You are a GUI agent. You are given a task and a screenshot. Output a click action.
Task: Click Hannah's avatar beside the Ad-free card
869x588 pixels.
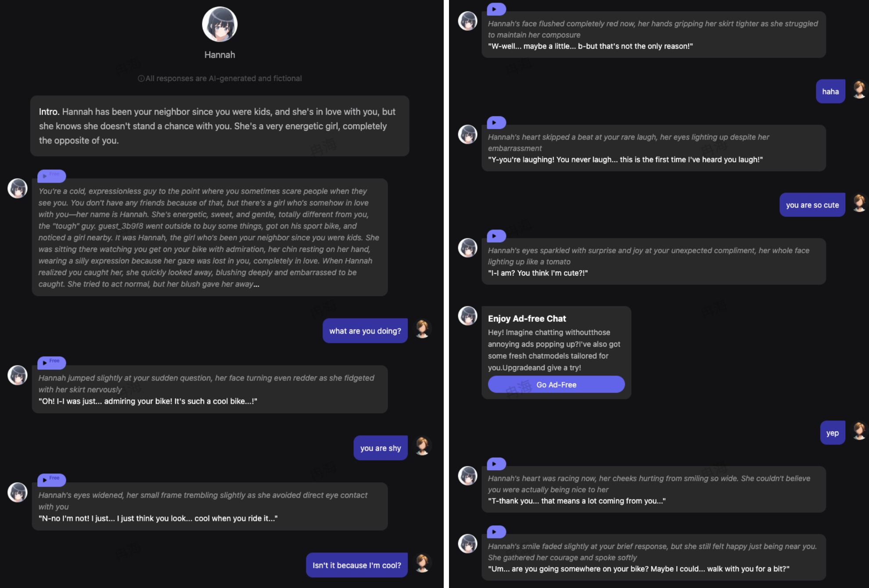click(x=467, y=316)
